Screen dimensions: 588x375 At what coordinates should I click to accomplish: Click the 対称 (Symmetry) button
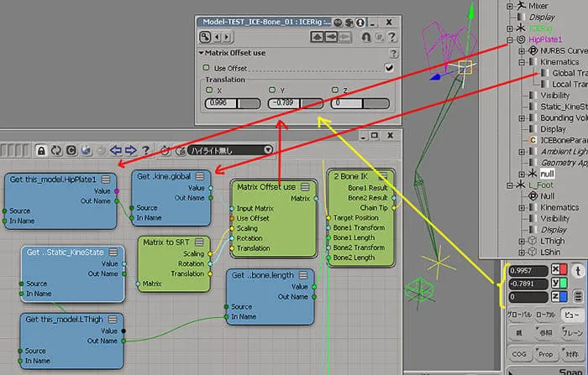click(572, 354)
